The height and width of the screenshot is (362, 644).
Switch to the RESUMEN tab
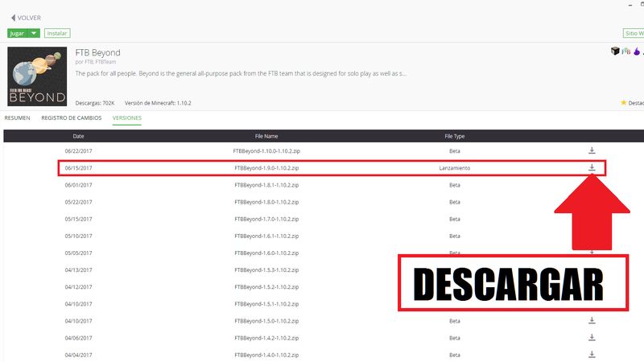(17, 117)
